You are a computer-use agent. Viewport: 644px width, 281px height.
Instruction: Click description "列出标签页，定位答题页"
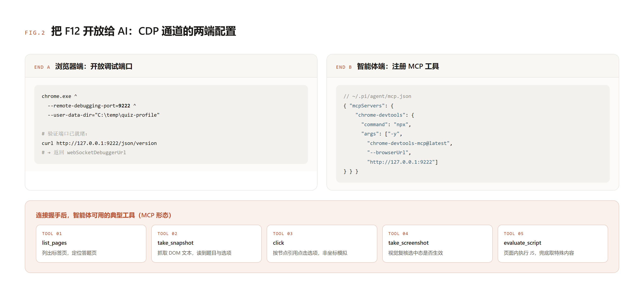tap(69, 253)
